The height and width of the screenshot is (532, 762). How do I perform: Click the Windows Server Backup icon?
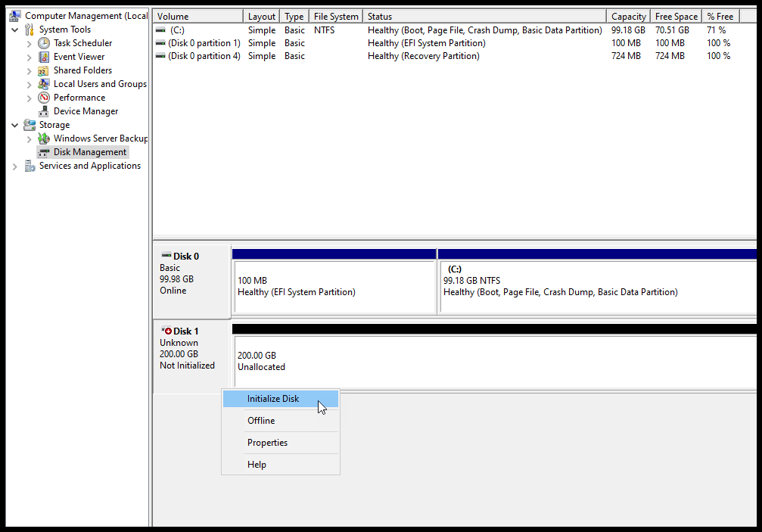44,138
